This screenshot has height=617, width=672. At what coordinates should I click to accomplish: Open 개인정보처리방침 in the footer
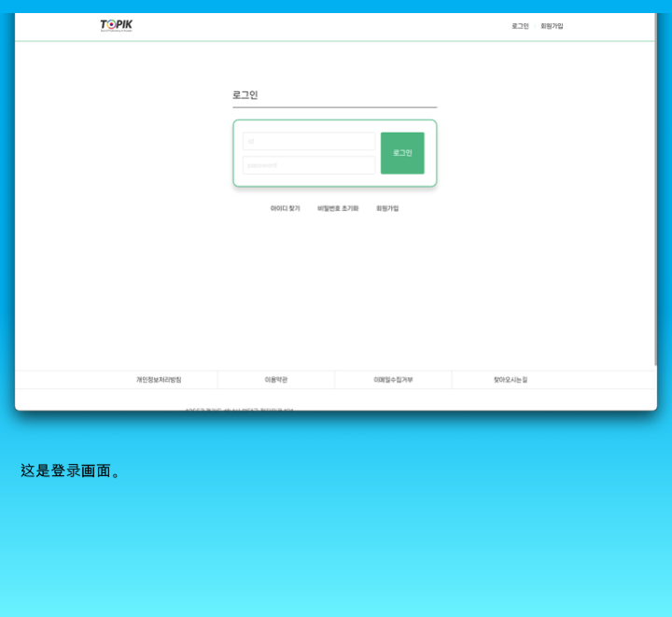159,380
